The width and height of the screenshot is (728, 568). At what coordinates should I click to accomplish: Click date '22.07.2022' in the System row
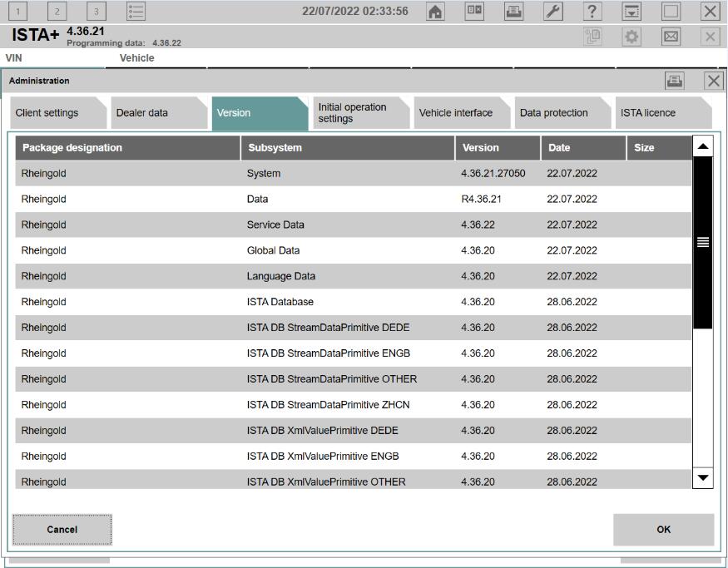[572, 174]
